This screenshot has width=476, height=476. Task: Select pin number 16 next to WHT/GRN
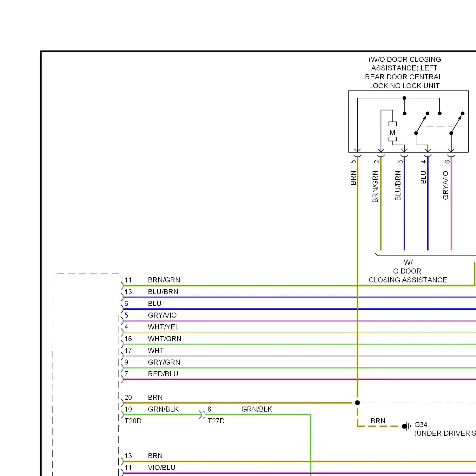(128, 339)
